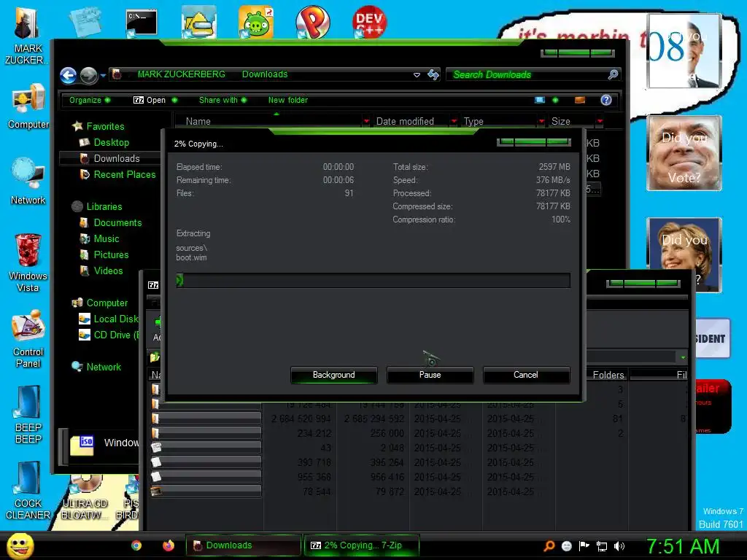
Task: Open the Open button dropdown in explorer
Action: 174,100
